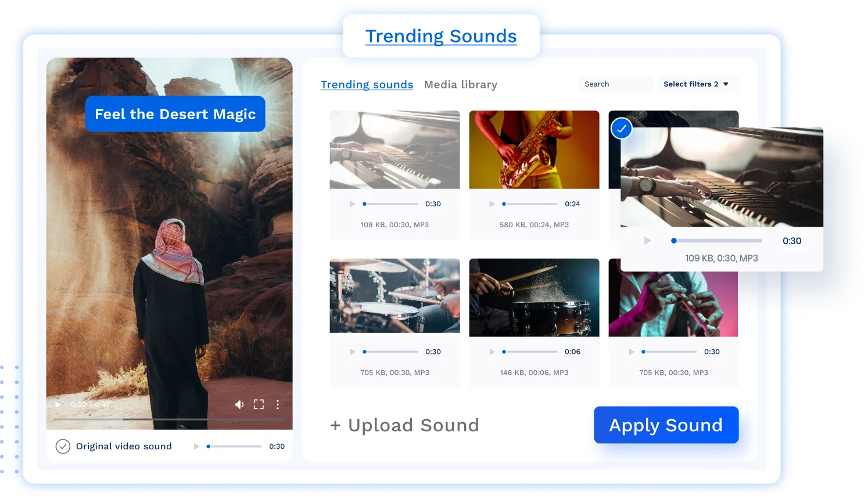Play the piano sound preview
This screenshot has width=868, height=497.
point(353,203)
